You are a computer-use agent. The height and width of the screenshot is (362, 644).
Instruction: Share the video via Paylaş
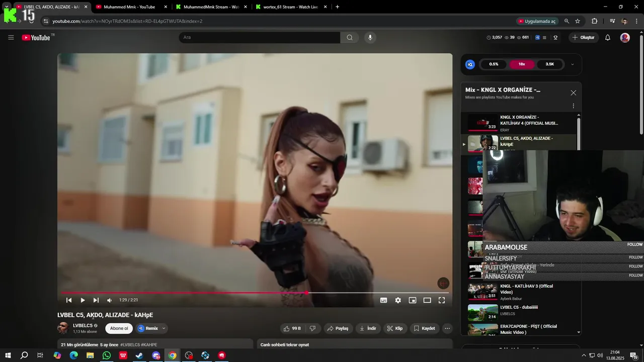point(338,328)
